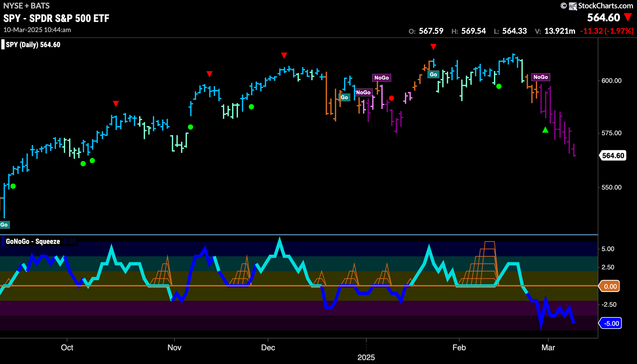The image size is (637, 364).
Task: Click the late December Go label
Action: point(344,97)
